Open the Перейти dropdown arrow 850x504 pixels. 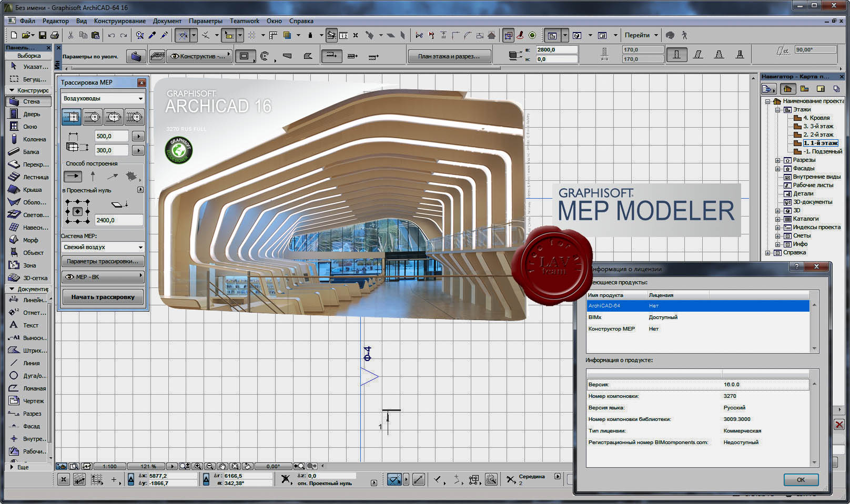click(656, 35)
